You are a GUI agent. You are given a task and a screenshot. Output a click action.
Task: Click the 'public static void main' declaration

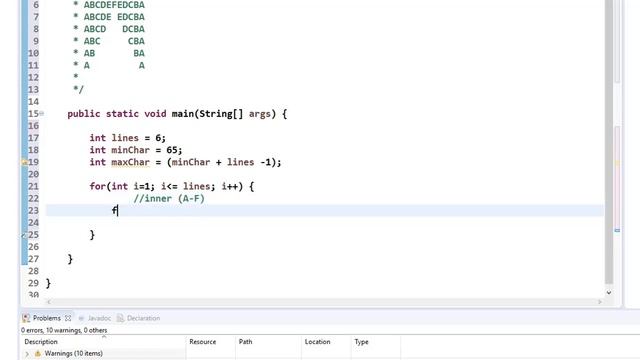pos(177,113)
